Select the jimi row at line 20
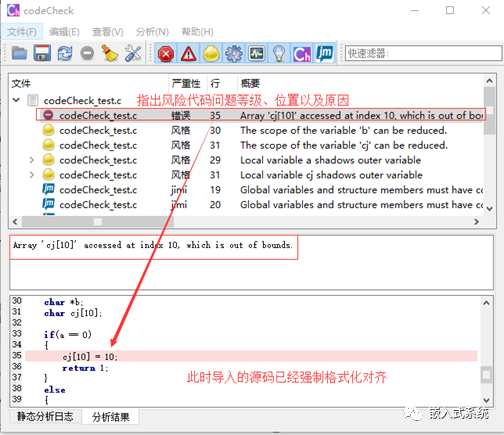This screenshot has height=435, width=504. (x=262, y=204)
